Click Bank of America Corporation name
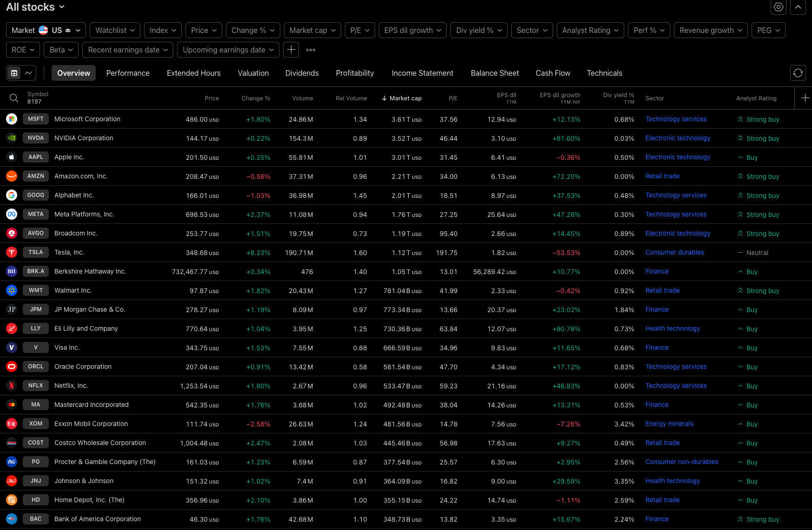 pos(98,519)
